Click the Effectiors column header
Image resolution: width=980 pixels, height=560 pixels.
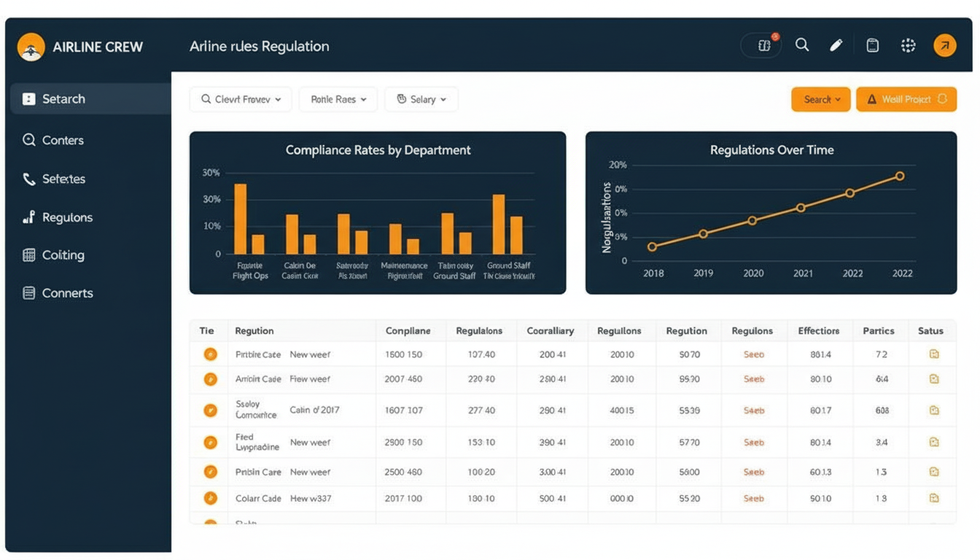[x=819, y=331]
